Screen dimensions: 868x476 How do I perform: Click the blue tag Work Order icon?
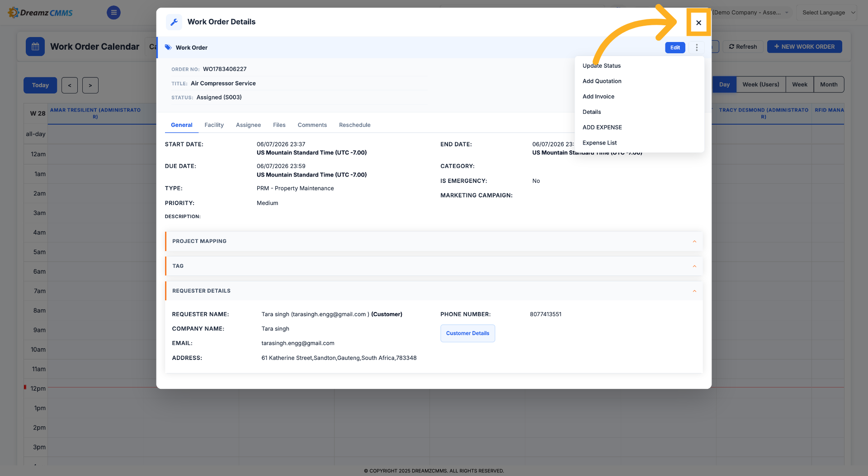(x=168, y=47)
